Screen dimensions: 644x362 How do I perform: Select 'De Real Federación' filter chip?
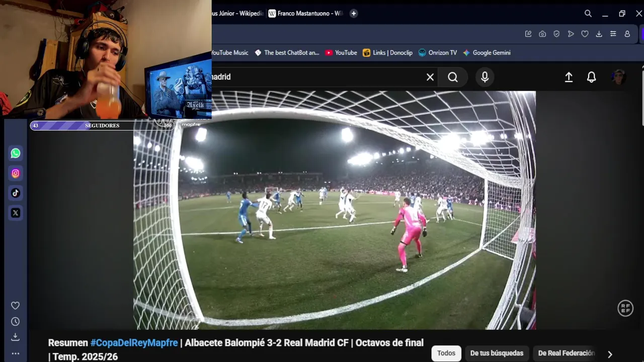(x=566, y=353)
